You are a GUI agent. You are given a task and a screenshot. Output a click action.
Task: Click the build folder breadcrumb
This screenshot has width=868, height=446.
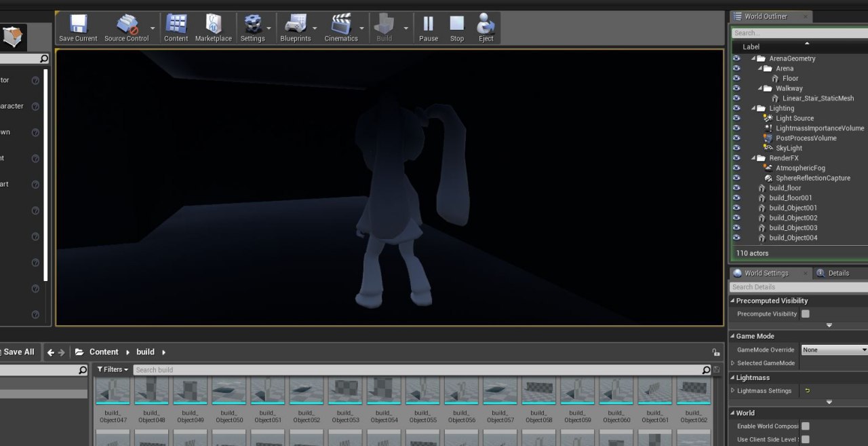click(x=145, y=352)
